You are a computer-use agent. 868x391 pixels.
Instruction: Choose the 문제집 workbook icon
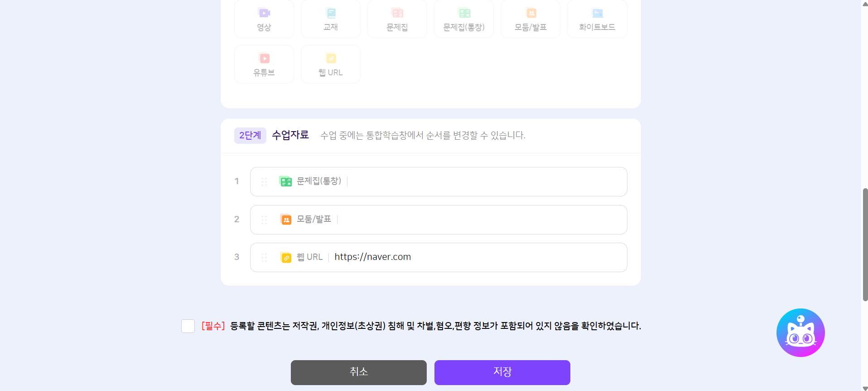click(x=397, y=13)
